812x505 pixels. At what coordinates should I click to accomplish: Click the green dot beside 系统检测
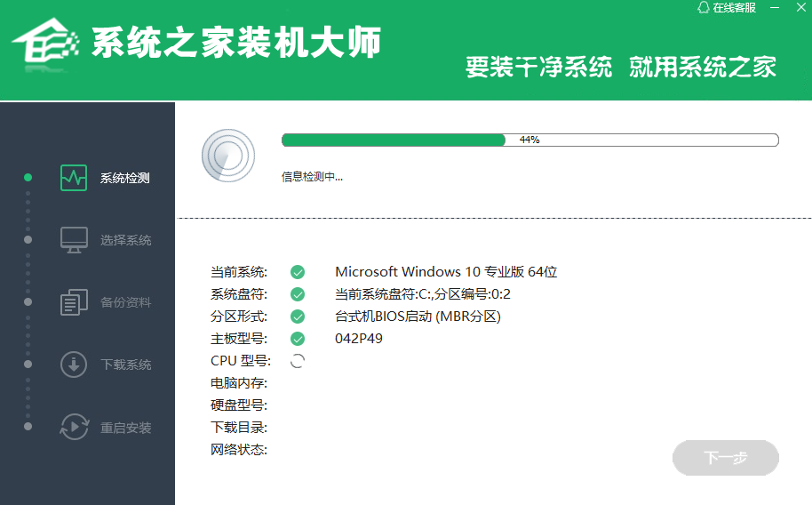pos(28,177)
